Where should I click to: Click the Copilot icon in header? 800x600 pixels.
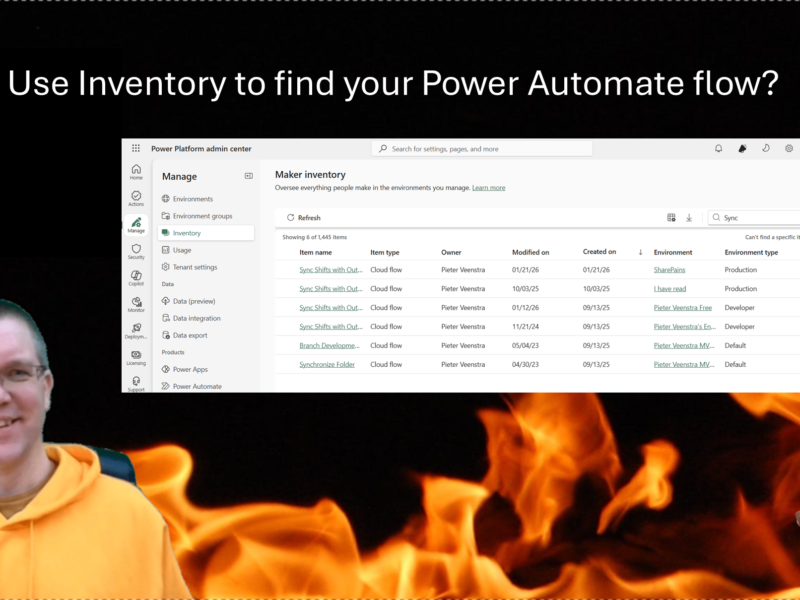point(742,148)
